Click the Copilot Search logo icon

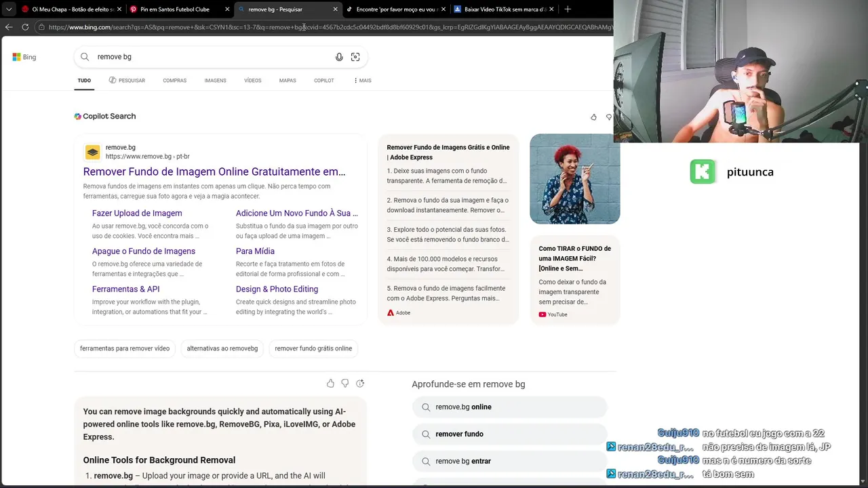pos(78,117)
